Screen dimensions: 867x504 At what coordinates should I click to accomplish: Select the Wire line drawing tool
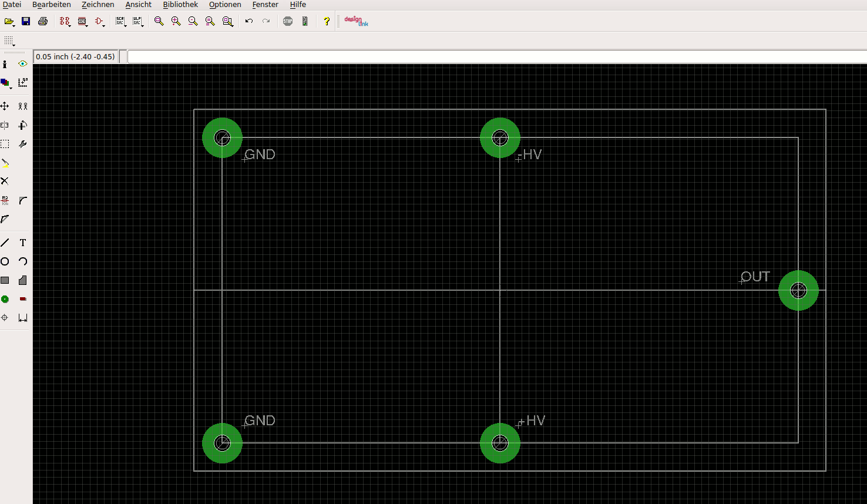(x=5, y=243)
